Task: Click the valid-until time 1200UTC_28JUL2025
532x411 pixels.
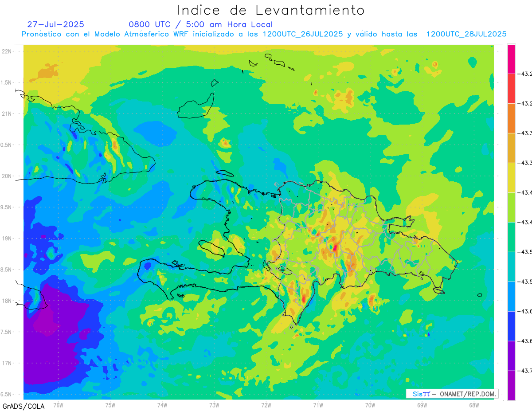Action: (x=466, y=34)
